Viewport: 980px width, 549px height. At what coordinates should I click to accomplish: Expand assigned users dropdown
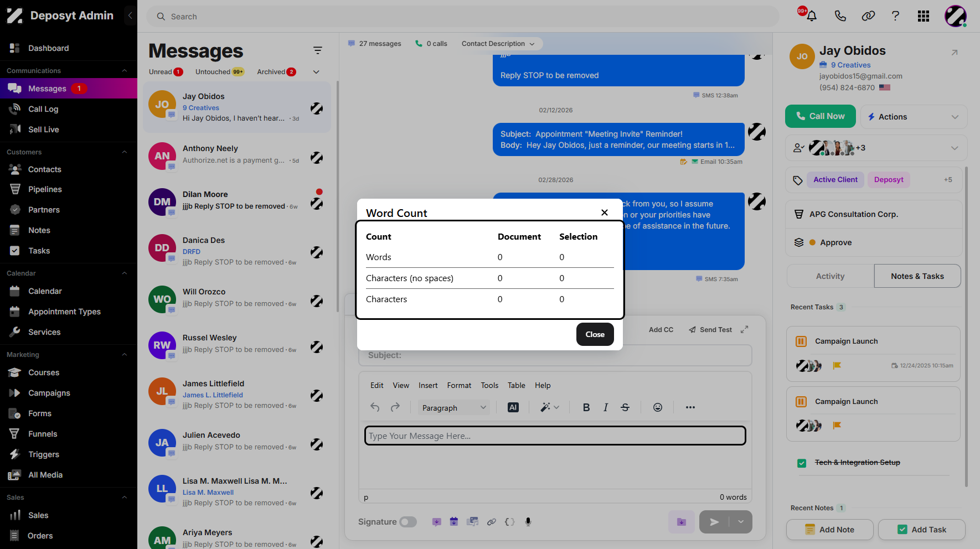pos(955,148)
